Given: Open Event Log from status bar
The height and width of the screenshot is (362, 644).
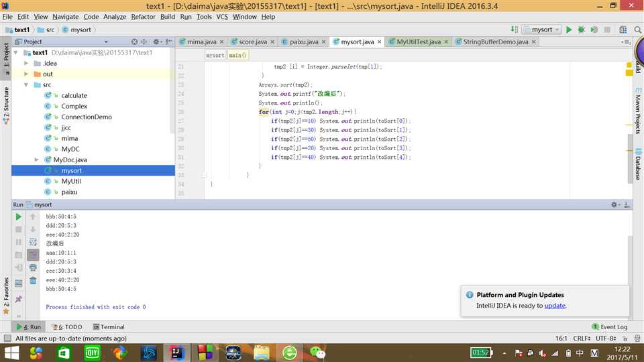Looking at the screenshot, I should 610,326.
